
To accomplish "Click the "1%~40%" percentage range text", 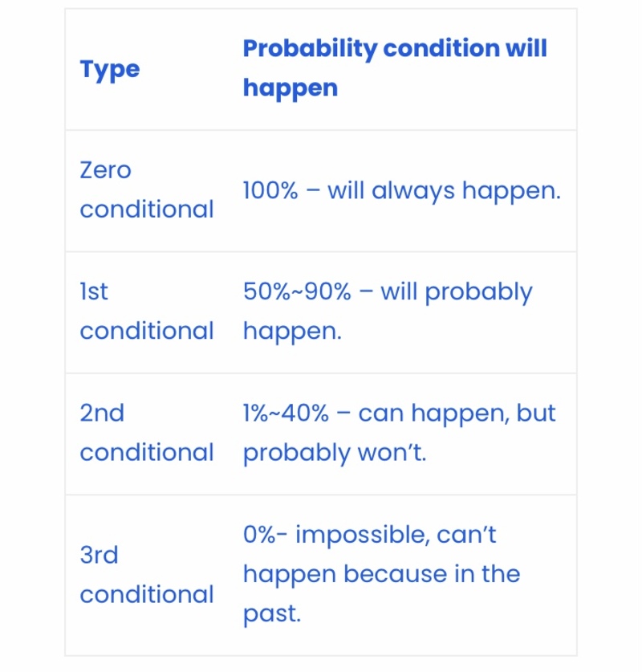I will (286, 413).
